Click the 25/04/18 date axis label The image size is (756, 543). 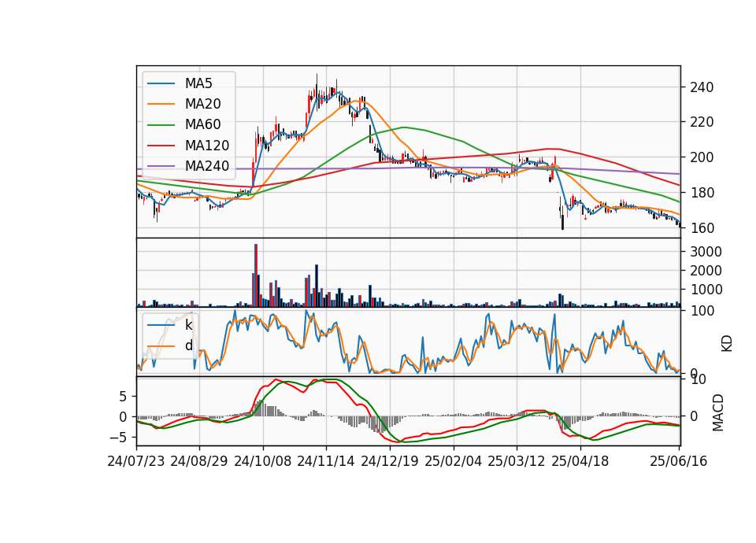click(580, 461)
